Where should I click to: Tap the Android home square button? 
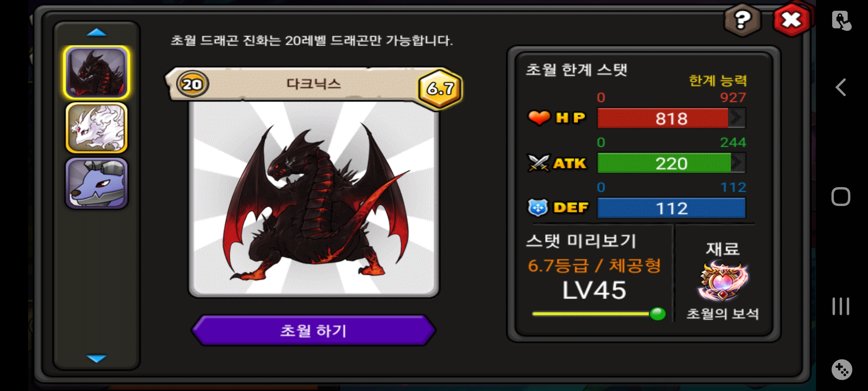[x=841, y=197]
